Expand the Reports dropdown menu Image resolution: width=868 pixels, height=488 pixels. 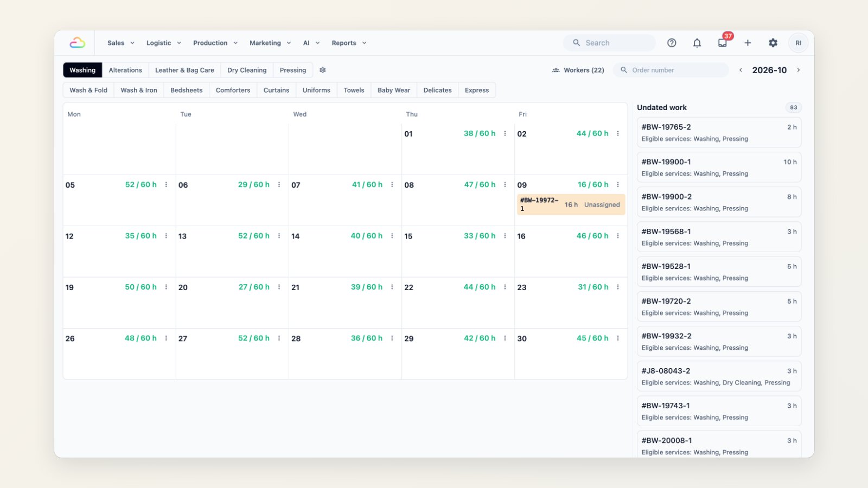pyautogui.click(x=349, y=43)
